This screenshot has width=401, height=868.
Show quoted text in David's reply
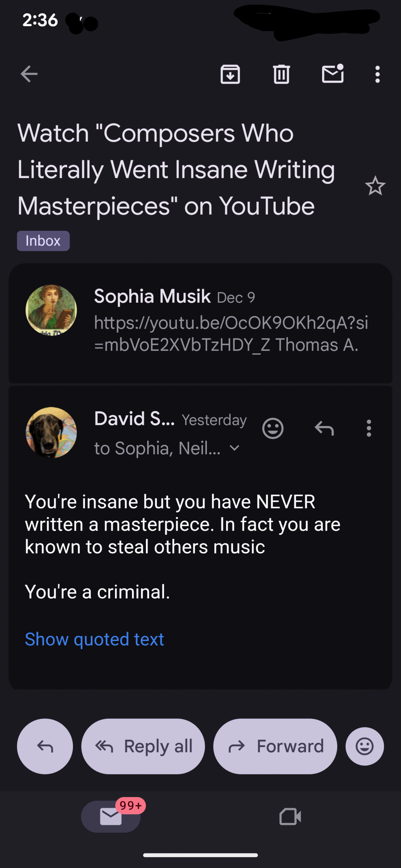point(94,639)
